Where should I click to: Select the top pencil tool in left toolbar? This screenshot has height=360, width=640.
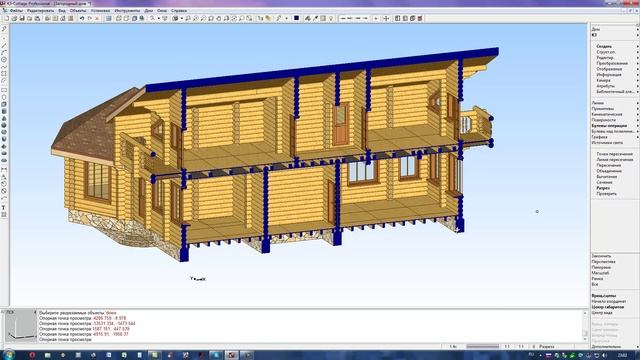pyautogui.click(x=4, y=29)
